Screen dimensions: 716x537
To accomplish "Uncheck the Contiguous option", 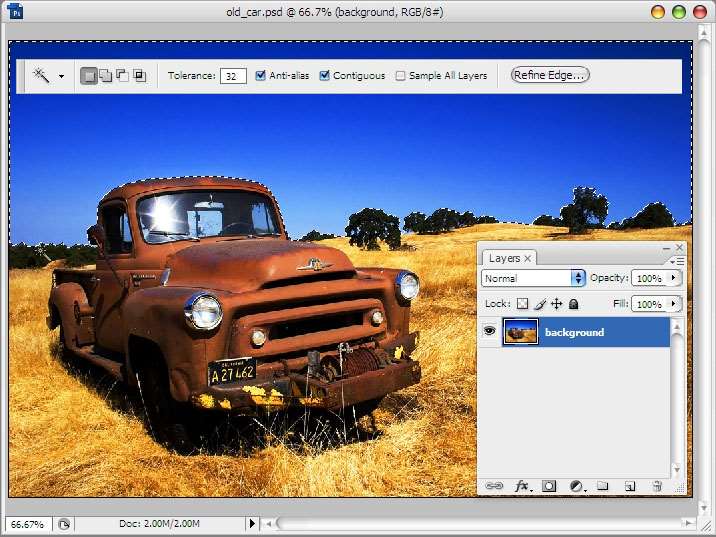I will tap(325, 75).
